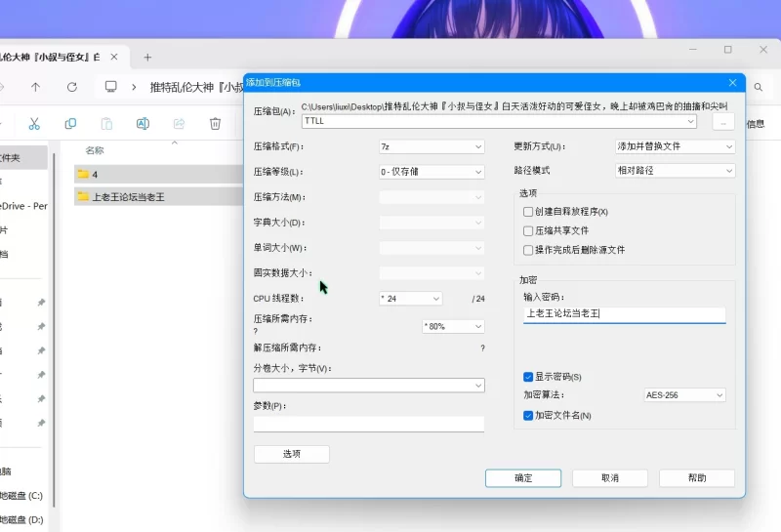Open the 加密算法 AES-256 dropdown
The height and width of the screenshot is (532, 781).
coord(684,395)
